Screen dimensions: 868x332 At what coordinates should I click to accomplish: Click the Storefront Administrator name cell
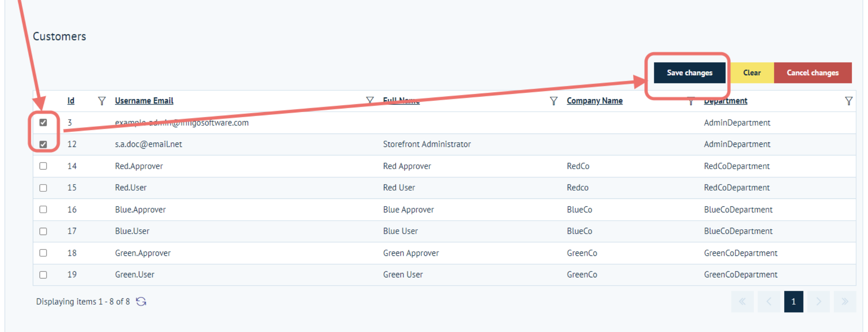tap(427, 144)
